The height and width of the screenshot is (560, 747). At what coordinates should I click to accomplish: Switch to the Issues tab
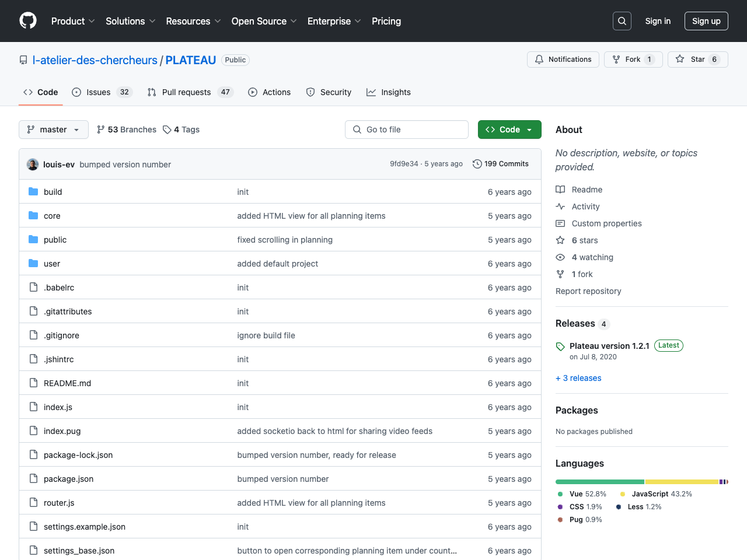pos(103,92)
